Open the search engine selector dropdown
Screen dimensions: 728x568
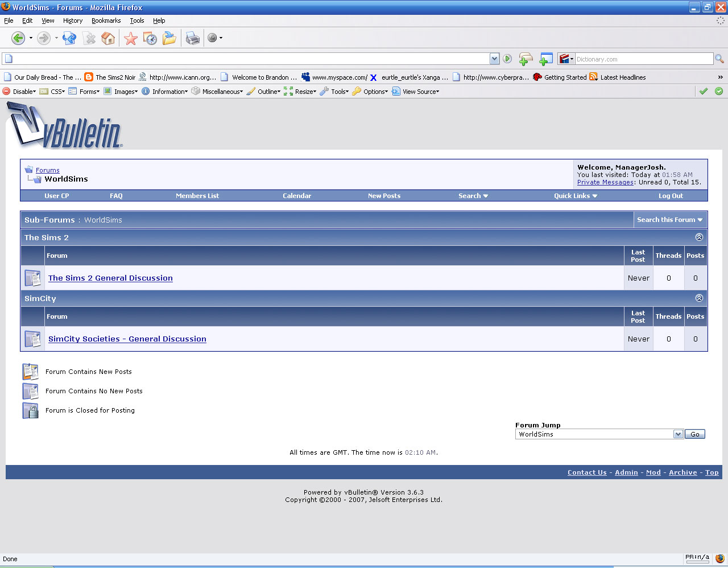pyautogui.click(x=566, y=59)
